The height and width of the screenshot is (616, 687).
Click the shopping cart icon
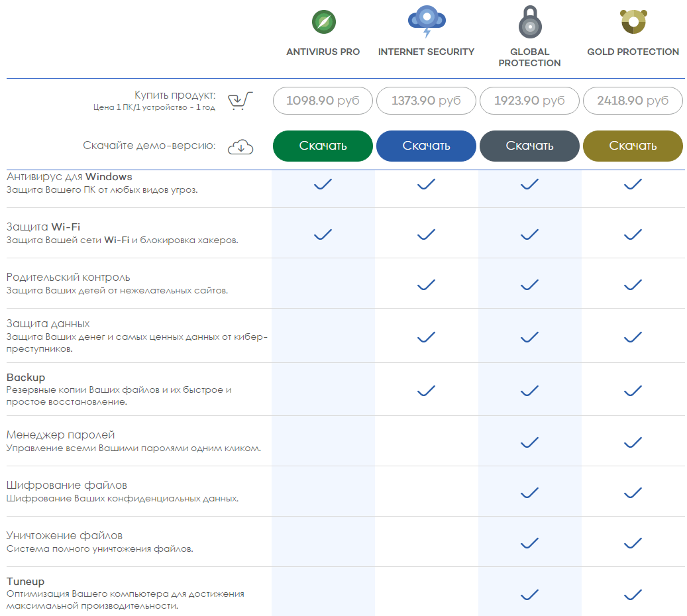coord(240,101)
